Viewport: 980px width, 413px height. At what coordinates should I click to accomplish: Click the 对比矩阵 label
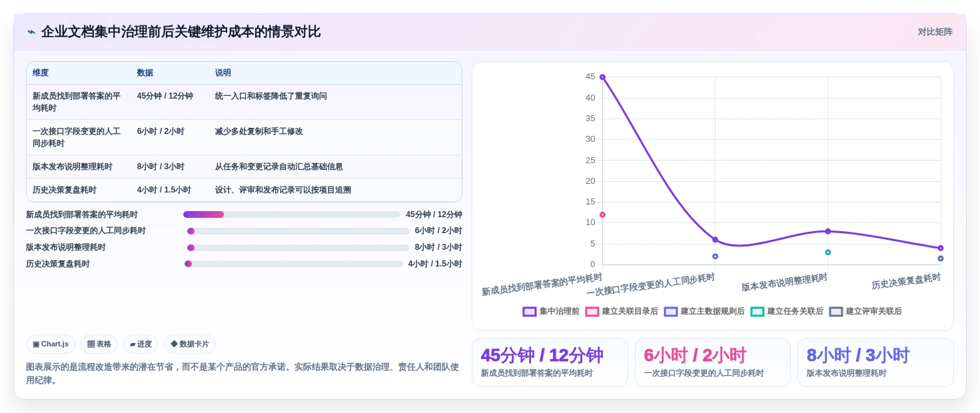[935, 32]
